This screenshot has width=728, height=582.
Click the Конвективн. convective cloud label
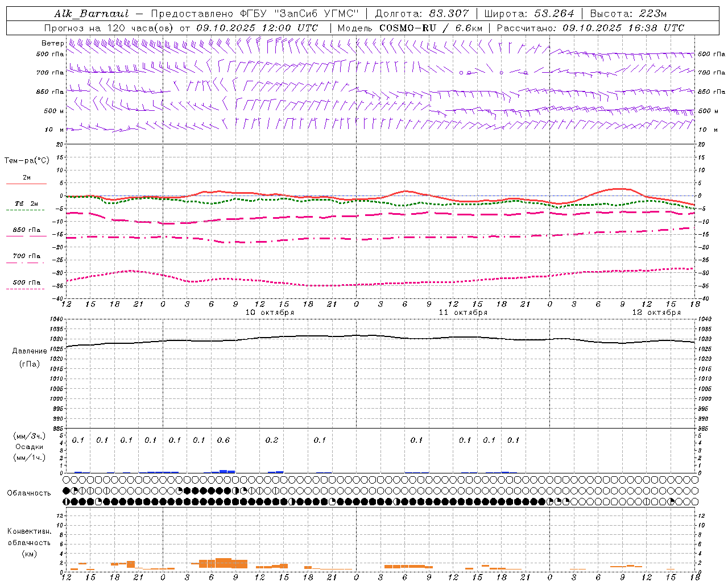[29, 531]
